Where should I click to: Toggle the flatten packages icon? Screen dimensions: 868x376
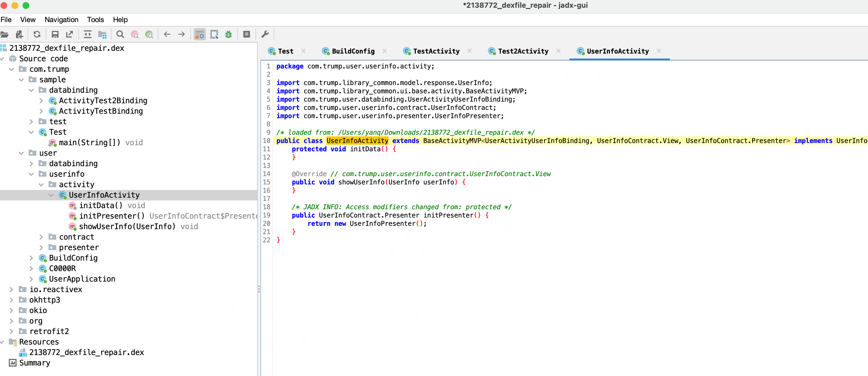tap(102, 35)
